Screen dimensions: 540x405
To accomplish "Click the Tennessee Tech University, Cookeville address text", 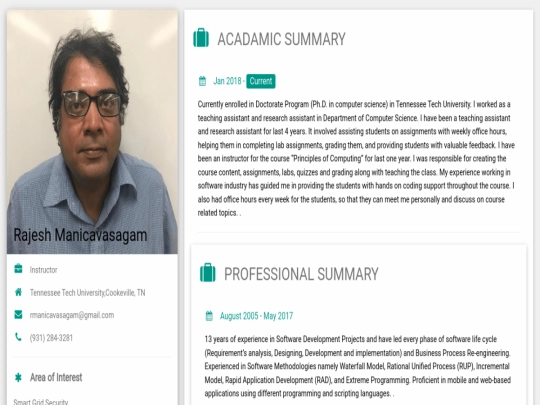I will coord(87,293).
